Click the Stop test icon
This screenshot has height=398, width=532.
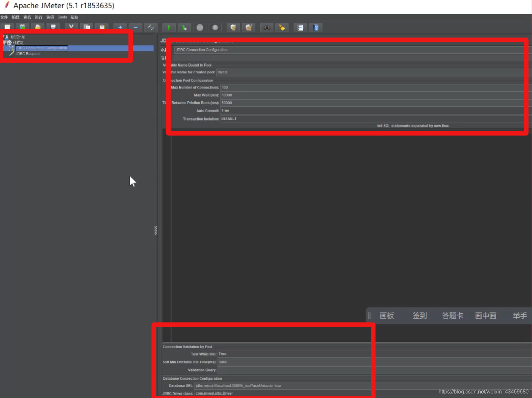pos(200,28)
